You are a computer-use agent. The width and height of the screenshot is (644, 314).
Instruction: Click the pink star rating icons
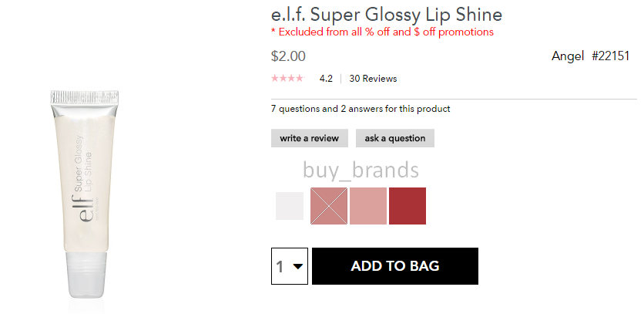tap(287, 78)
